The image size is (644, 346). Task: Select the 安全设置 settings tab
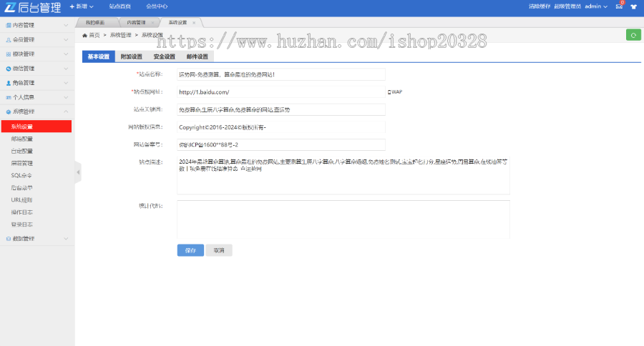pyautogui.click(x=165, y=56)
